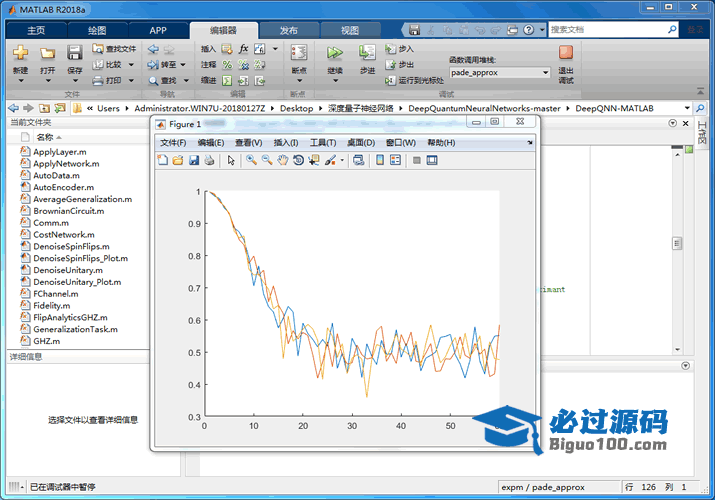The width and height of the screenshot is (715, 500).
Task: Click the Smart Indent green icon
Action: point(227,81)
